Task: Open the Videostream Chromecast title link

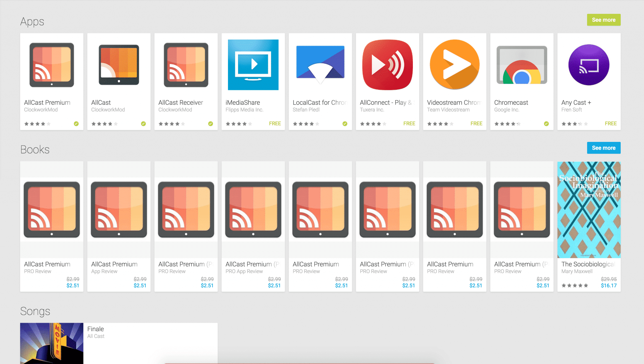Action: (x=454, y=103)
